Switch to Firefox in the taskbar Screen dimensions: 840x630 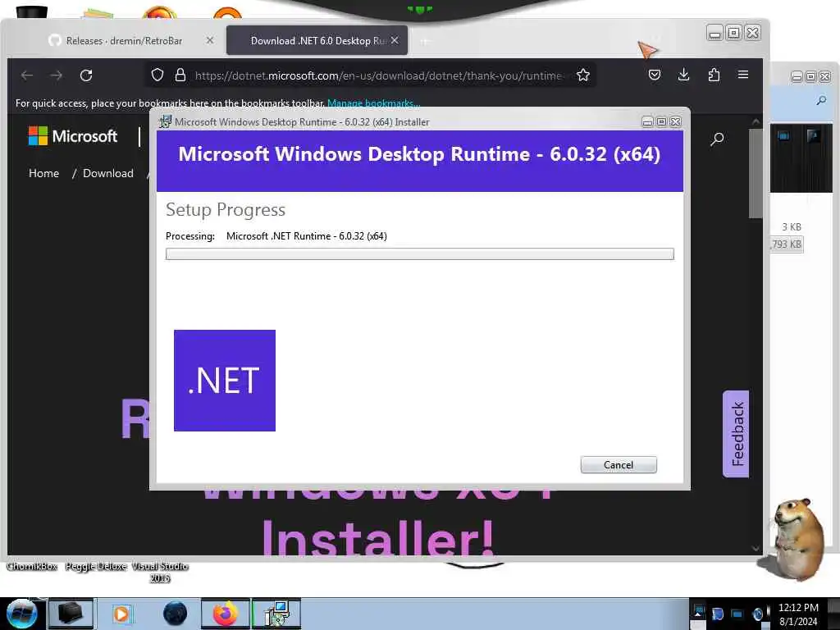(x=226, y=614)
